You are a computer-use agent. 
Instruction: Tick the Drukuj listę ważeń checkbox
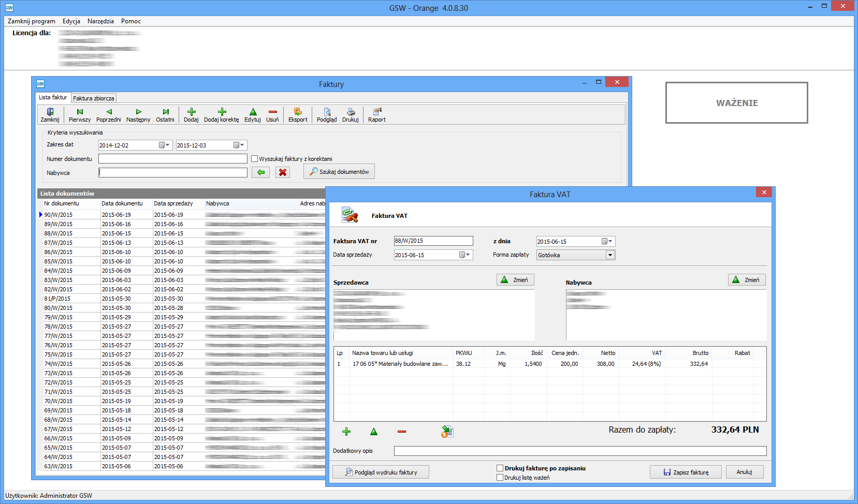coord(500,478)
